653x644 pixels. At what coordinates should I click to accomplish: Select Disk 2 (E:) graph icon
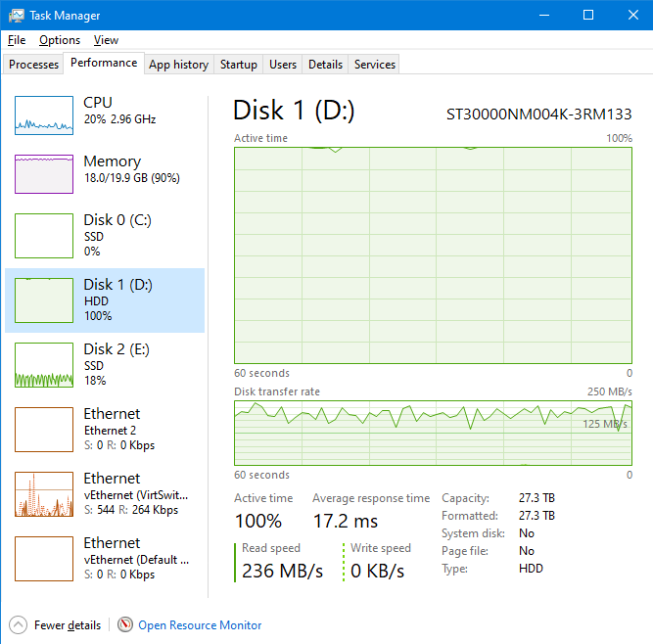tap(44, 365)
